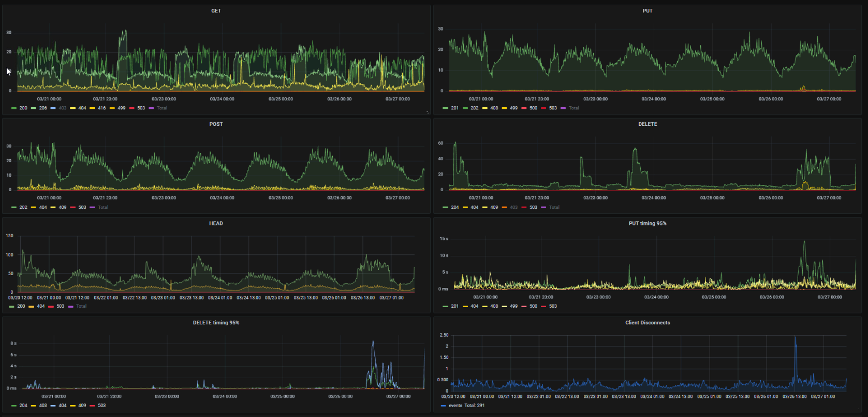Toggle the 404 series in HEAD legend
The height and width of the screenshot is (417, 868).
click(41, 306)
